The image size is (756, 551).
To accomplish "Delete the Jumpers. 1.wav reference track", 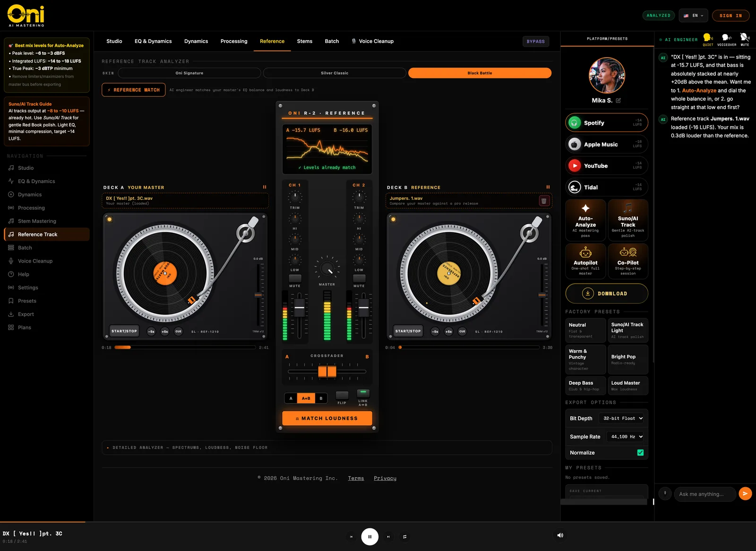I will [544, 201].
